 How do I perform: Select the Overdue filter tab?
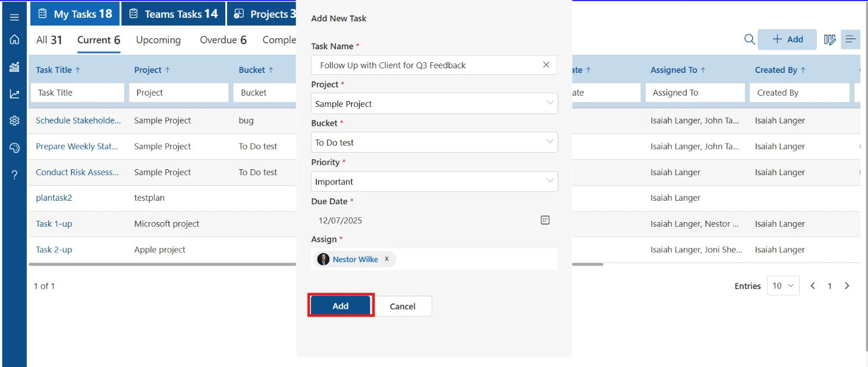click(223, 40)
